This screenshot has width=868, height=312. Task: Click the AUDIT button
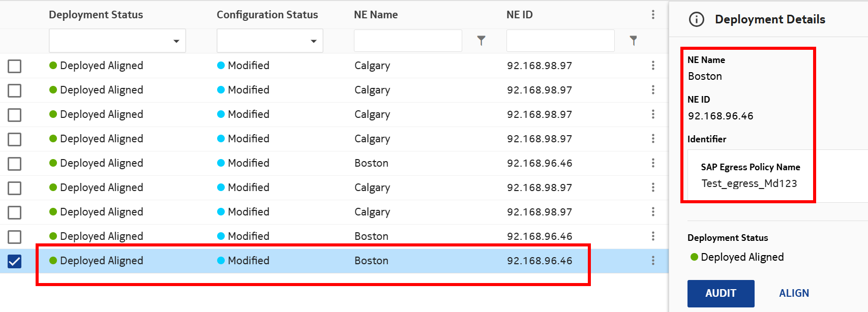tap(721, 293)
